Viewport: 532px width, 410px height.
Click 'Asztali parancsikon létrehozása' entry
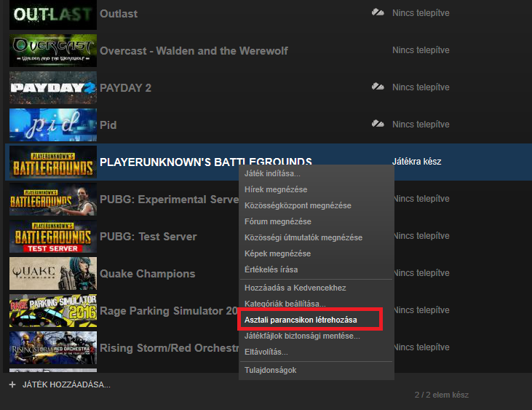click(x=301, y=320)
